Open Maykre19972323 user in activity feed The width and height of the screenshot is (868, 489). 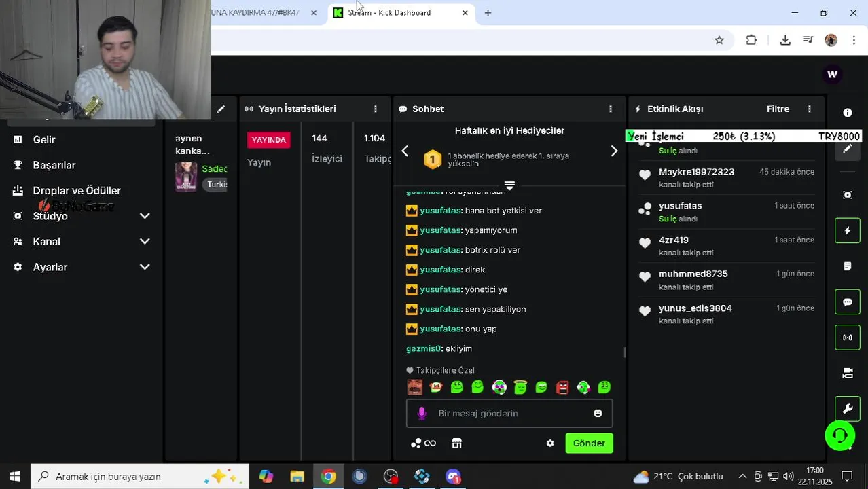(x=696, y=172)
